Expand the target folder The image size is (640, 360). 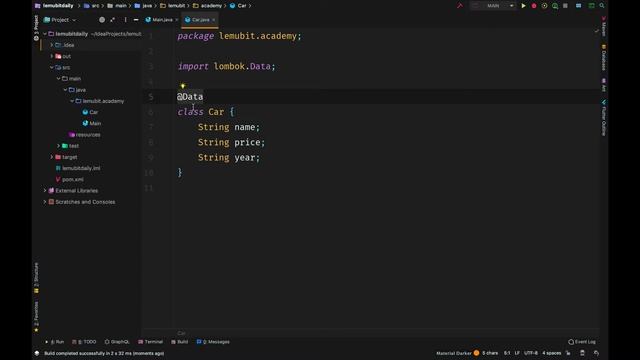point(52,157)
